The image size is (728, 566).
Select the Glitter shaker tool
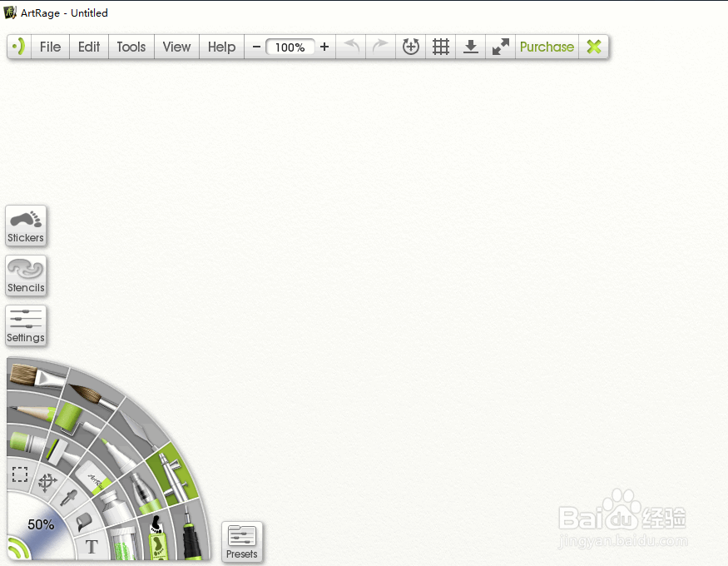tap(125, 544)
